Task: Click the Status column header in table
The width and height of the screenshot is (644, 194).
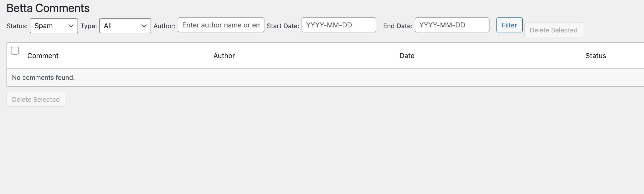Action: [x=595, y=56]
